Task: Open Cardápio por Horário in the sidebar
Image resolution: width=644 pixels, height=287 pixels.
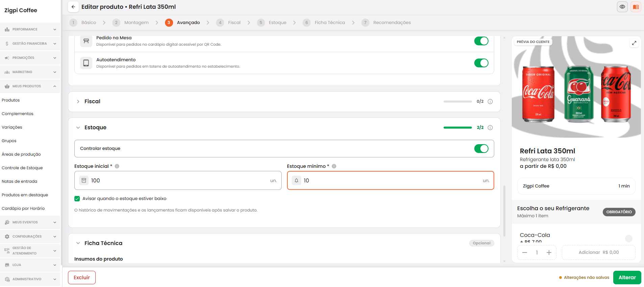Action: (23, 208)
